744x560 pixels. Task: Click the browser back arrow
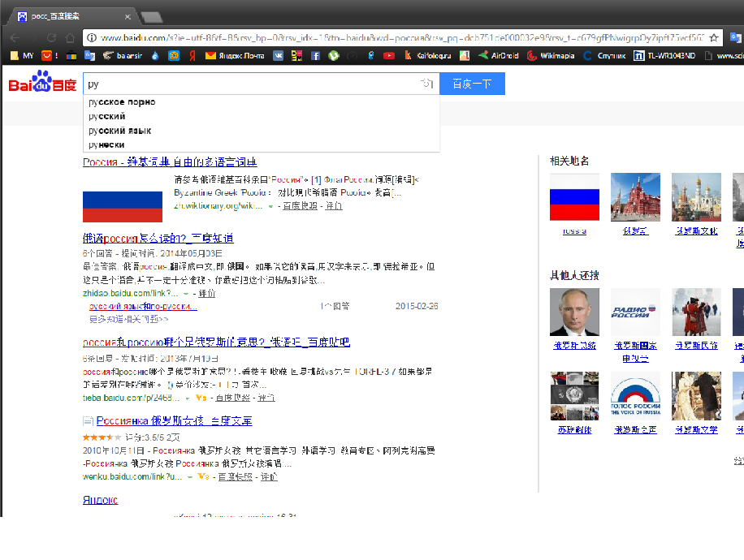pyautogui.click(x=15, y=37)
